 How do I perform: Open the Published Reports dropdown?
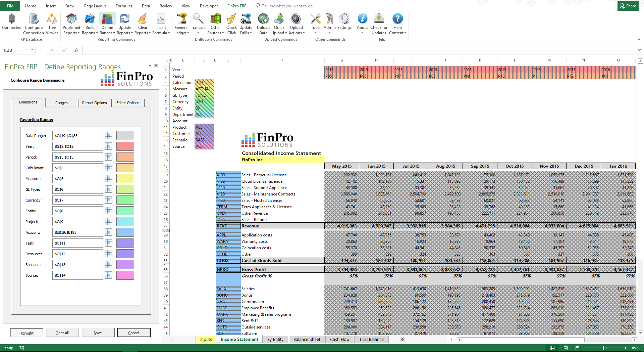coord(71,24)
